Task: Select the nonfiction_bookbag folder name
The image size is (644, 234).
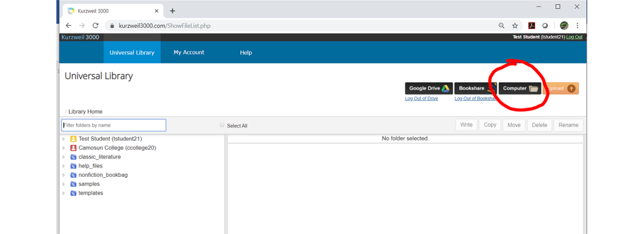Action: pyautogui.click(x=103, y=175)
